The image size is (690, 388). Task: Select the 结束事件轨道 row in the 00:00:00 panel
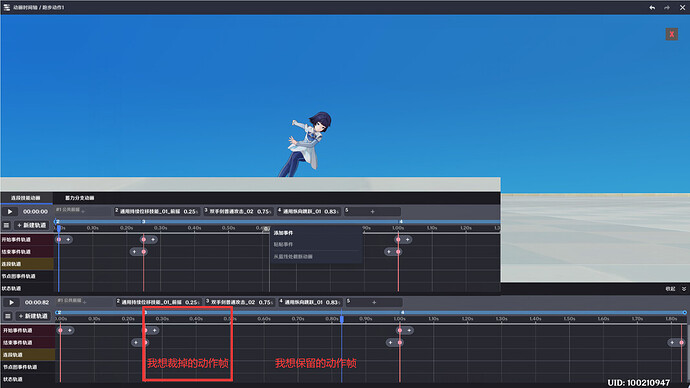27,252
